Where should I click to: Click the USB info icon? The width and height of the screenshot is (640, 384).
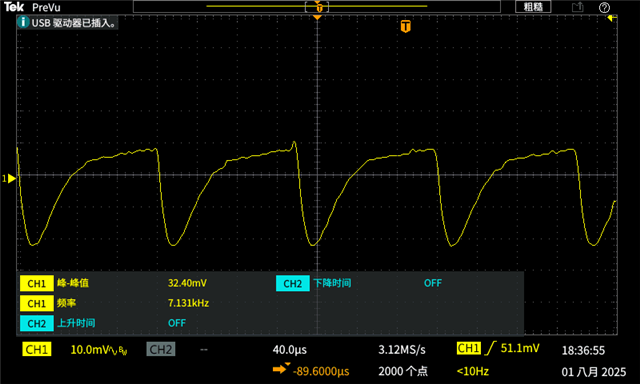pos(23,22)
